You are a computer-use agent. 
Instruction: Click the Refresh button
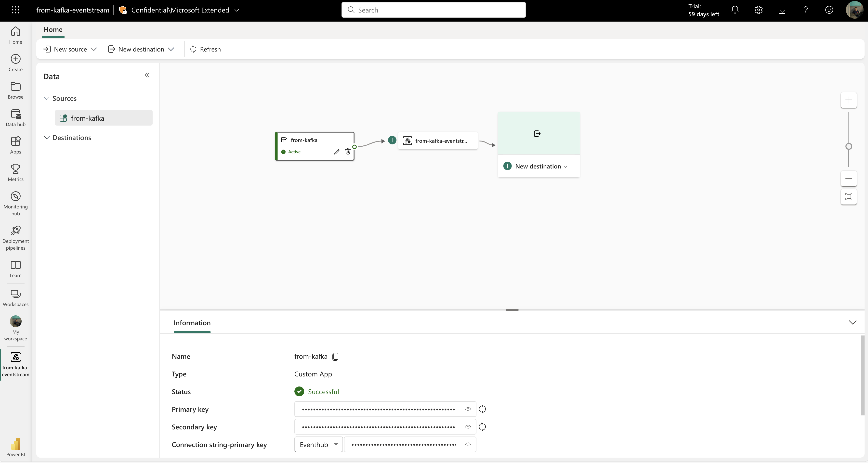(206, 49)
